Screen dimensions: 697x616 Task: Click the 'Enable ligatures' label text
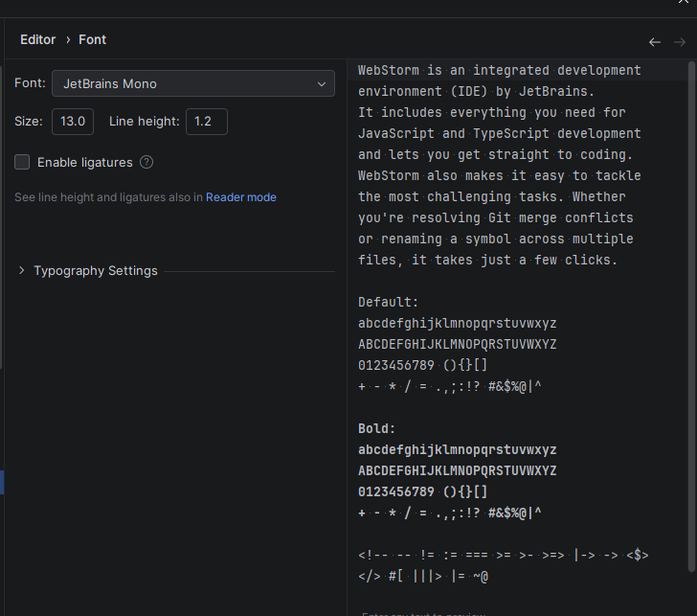(x=85, y=162)
